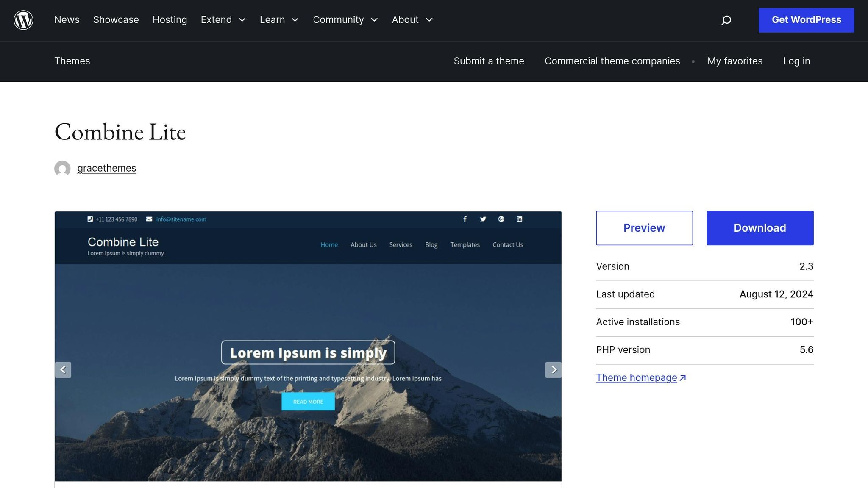Viewport: 868px width, 488px height.
Task: Expand the About menu
Action: [x=412, y=20]
